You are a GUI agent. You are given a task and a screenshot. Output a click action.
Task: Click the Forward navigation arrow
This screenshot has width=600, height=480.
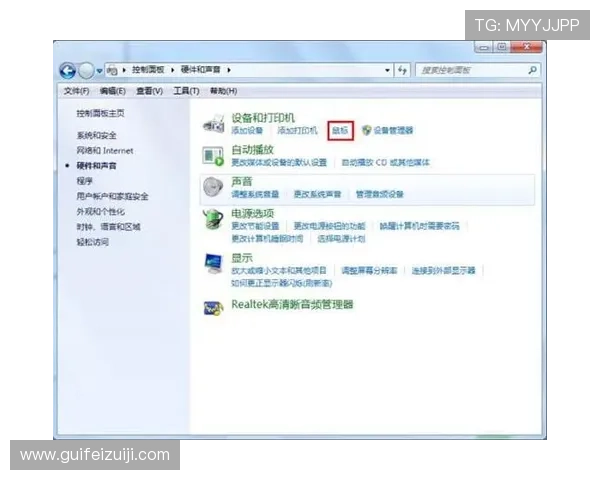click(86, 70)
